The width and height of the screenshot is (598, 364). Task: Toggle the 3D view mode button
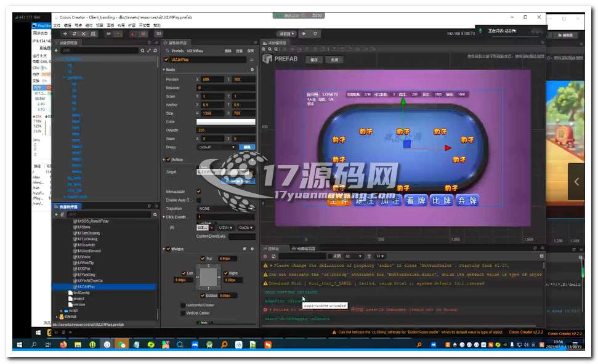[x=158, y=34]
